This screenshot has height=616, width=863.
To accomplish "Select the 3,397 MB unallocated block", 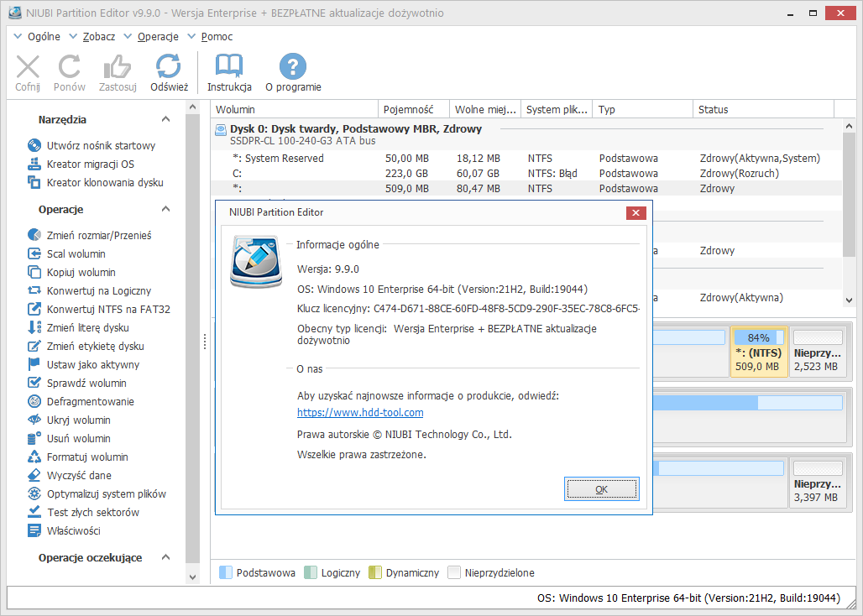I will pyautogui.click(x=818, y=483).
